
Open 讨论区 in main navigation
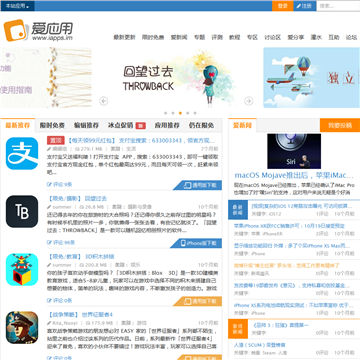[x=273, y=37]
